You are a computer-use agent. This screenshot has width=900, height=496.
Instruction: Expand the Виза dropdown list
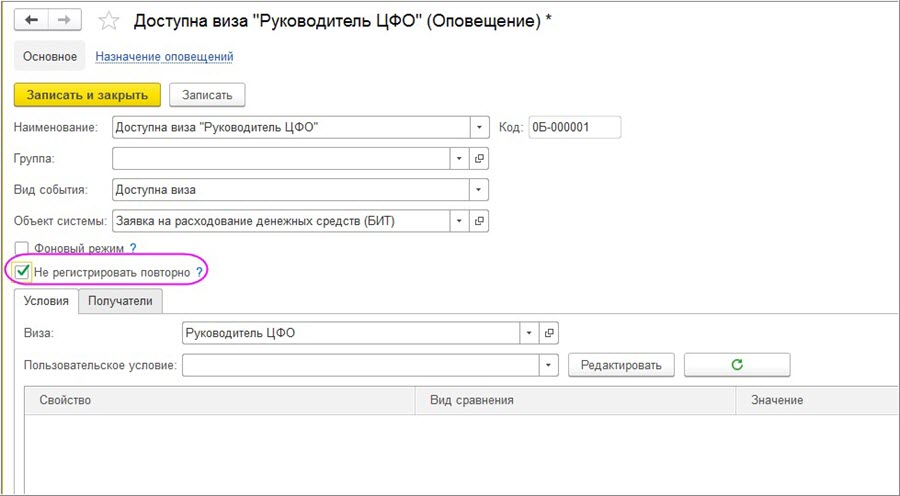[528, 333]
